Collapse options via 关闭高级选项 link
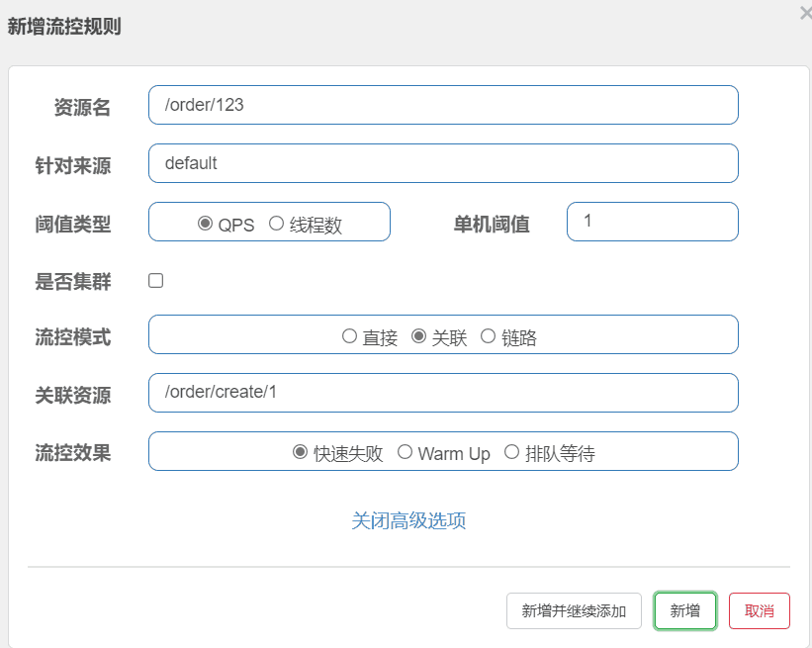This screenshot has height=648, width=812. (408, 520)
